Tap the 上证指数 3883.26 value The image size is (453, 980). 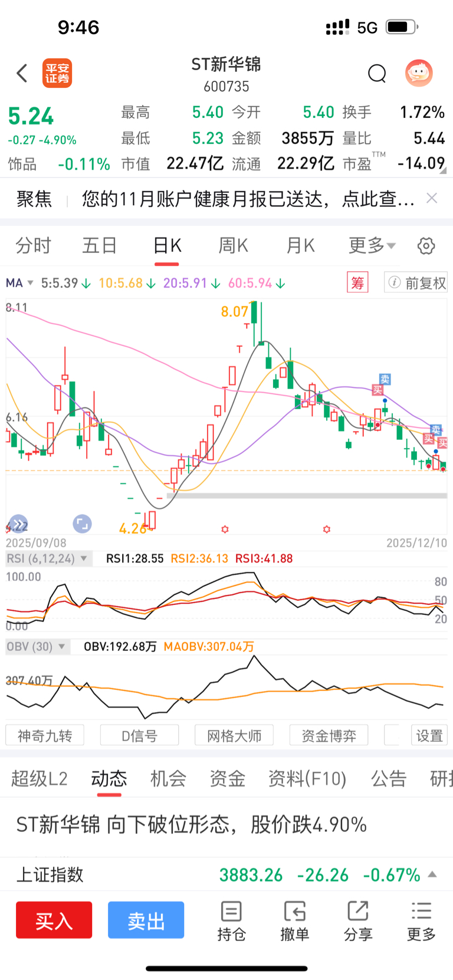(251, 874)
